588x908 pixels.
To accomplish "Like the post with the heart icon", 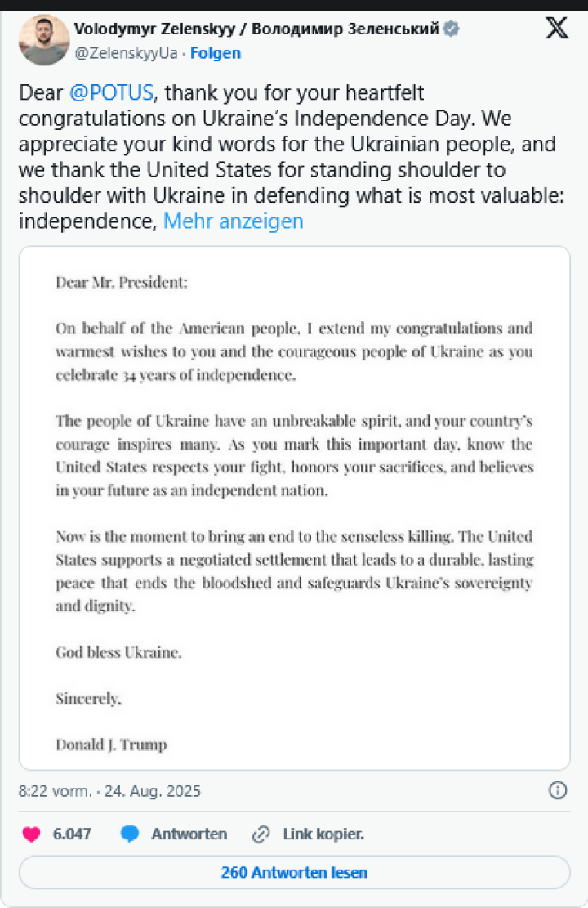I will point(30,834).
